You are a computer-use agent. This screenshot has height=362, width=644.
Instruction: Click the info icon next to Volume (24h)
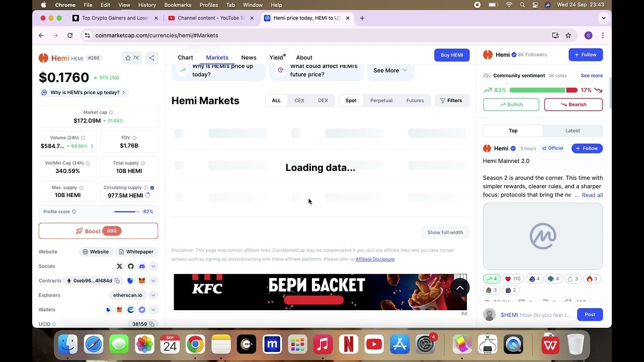(x=83, y=138)
